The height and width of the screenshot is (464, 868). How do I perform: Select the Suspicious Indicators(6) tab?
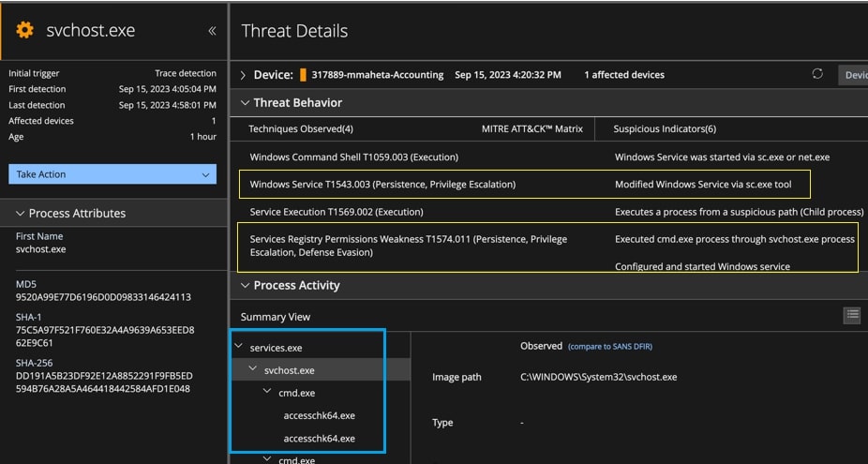(665, 128)
